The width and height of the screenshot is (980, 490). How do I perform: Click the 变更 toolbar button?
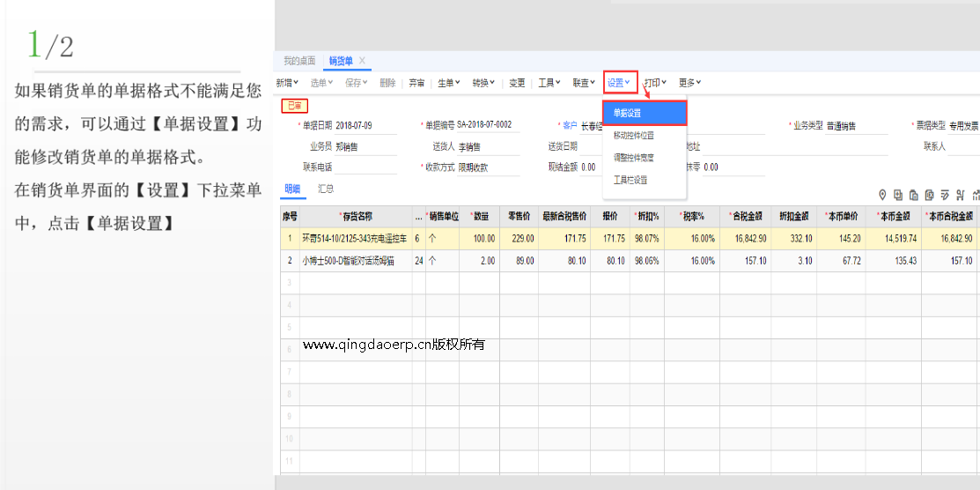pyautogui.click(x=517, y=83)
